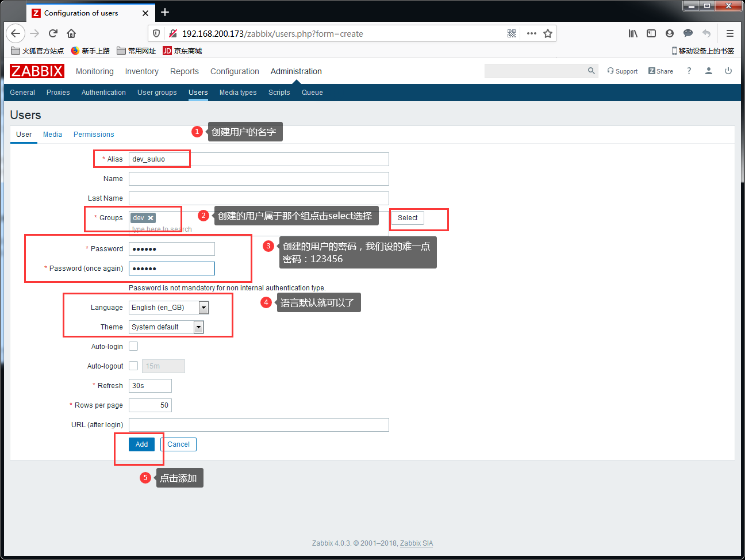Enable the Auto-logout checkbox

pos(133,366)
